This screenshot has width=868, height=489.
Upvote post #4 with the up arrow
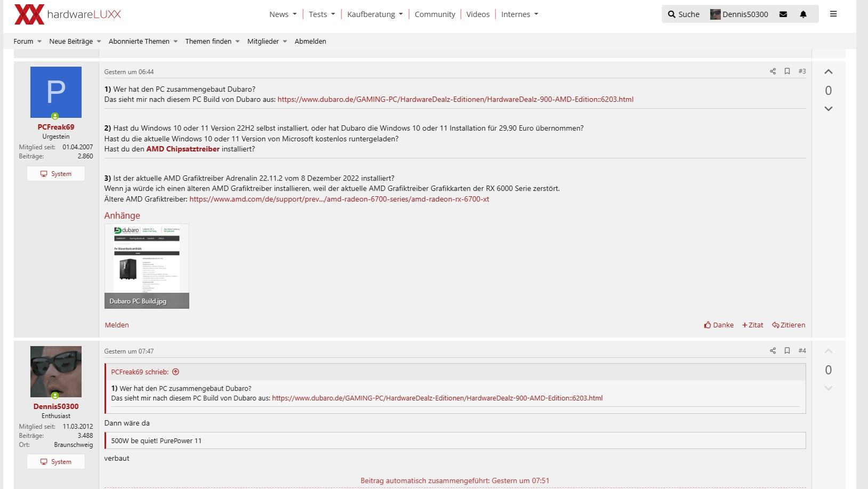coord(828,351)
